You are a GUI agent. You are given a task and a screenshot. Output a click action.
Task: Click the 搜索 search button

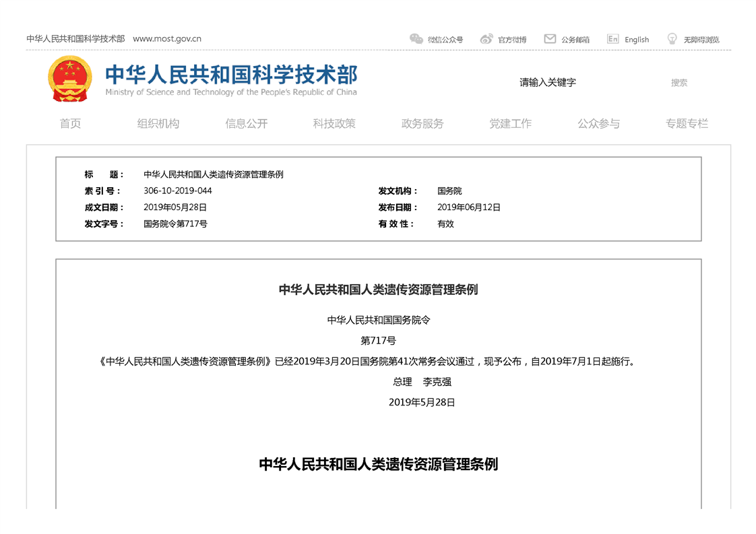click(x=679, y=82)
